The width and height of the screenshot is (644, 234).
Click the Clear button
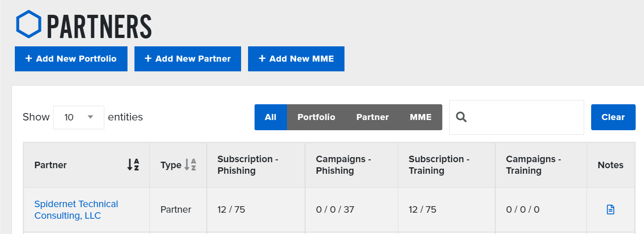coord(613,117)
